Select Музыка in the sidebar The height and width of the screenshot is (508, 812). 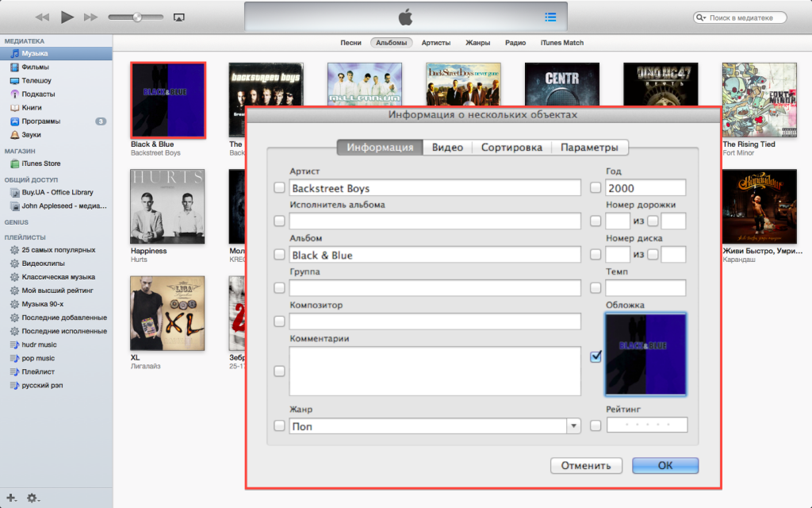(56, 53)
